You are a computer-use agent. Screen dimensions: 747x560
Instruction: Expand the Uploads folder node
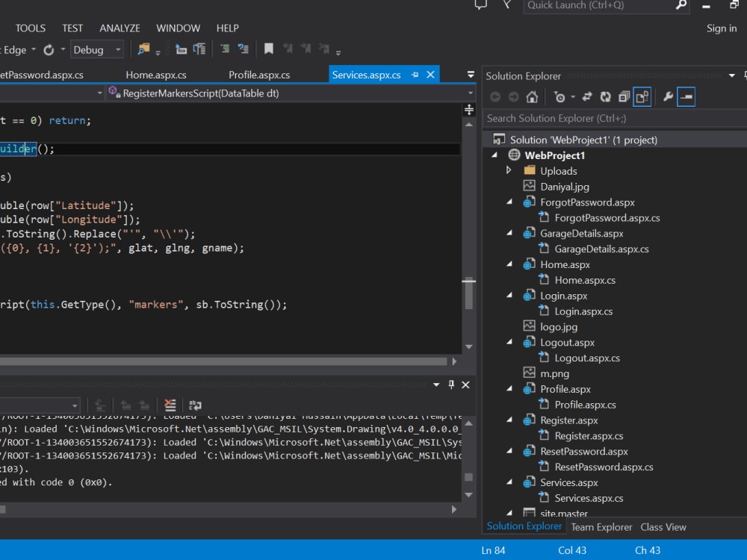point(509,170)
